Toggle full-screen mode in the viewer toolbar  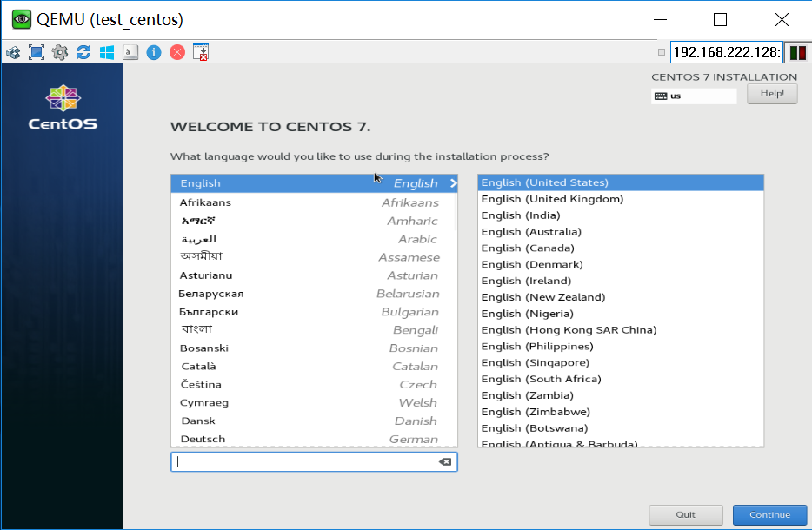click(35, 52)
